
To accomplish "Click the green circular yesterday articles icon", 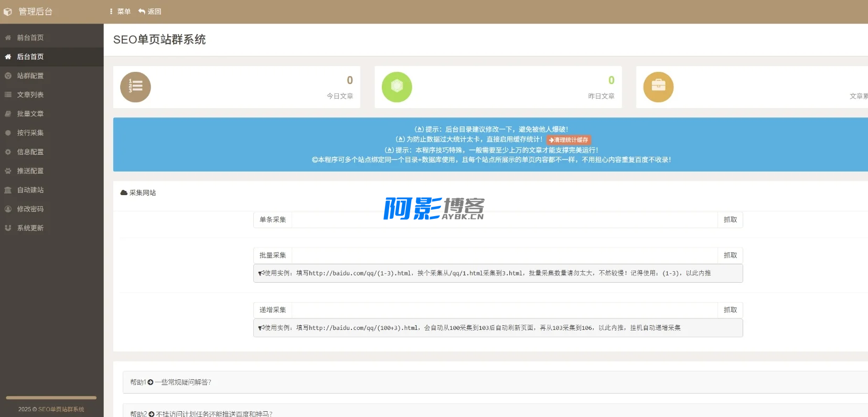I will (397, 87).
